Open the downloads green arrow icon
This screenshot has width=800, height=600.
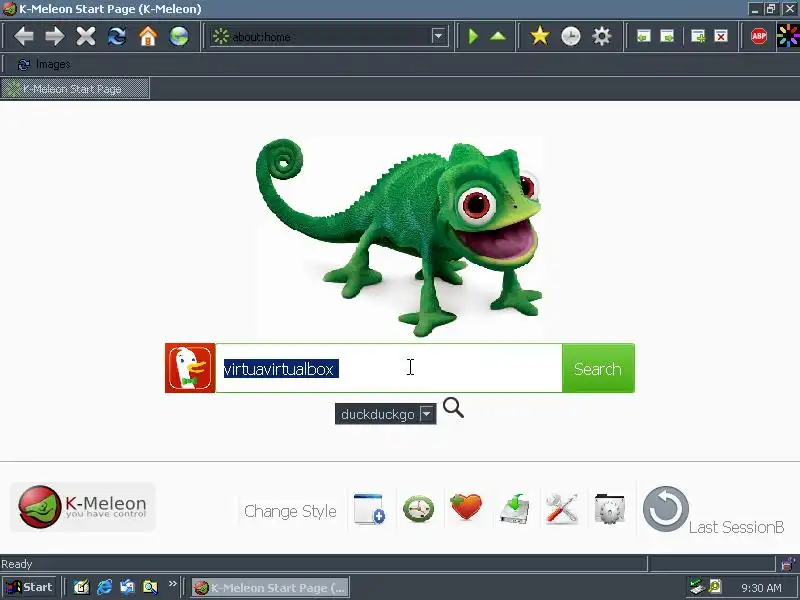point(514,508)
